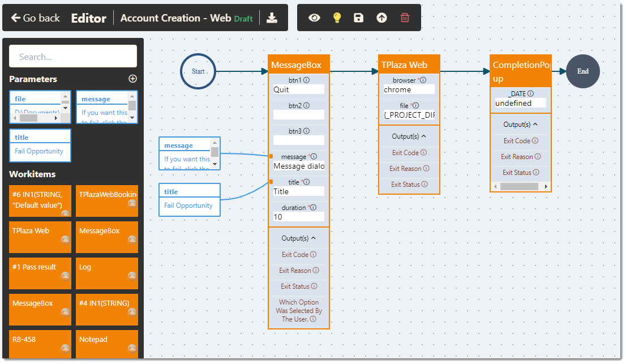
Task: Click the End node on the canvas
Action: click(582, 71)
